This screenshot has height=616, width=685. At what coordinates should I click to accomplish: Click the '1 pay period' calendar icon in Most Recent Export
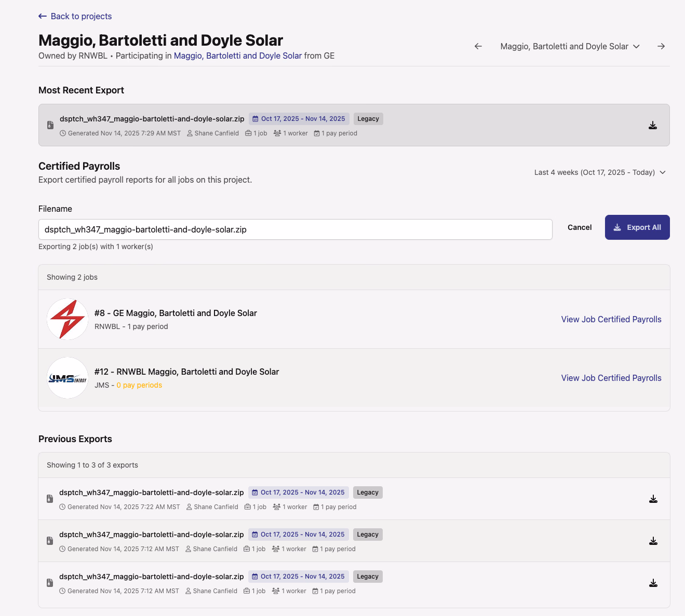click(x=317, y=133)
